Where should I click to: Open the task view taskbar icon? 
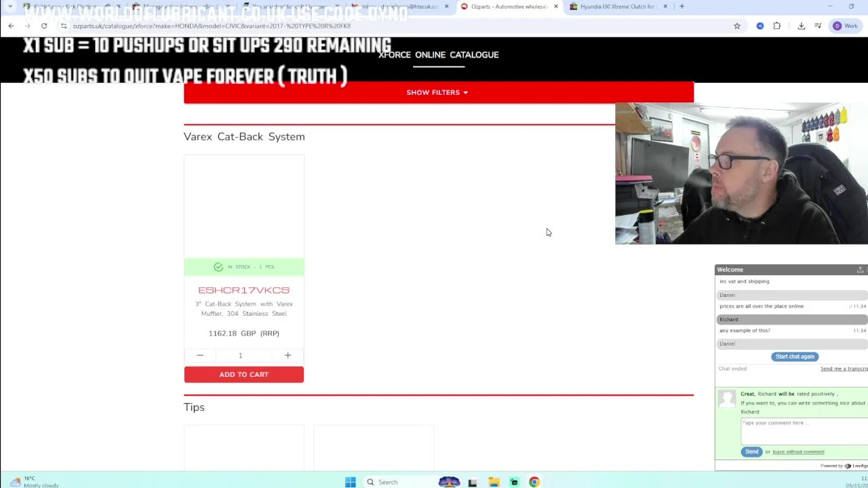(473, 482)
